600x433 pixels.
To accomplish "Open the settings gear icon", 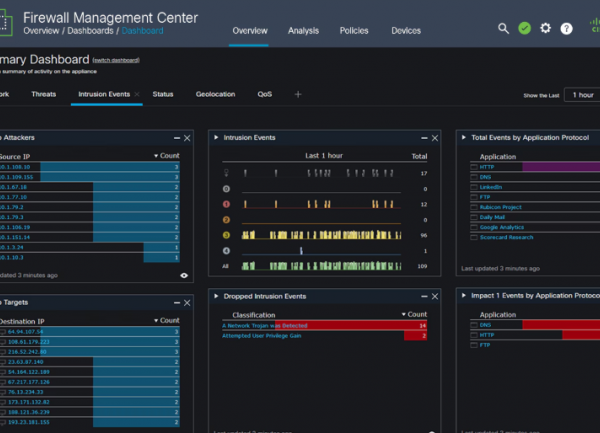I will [x=545, y=28].
